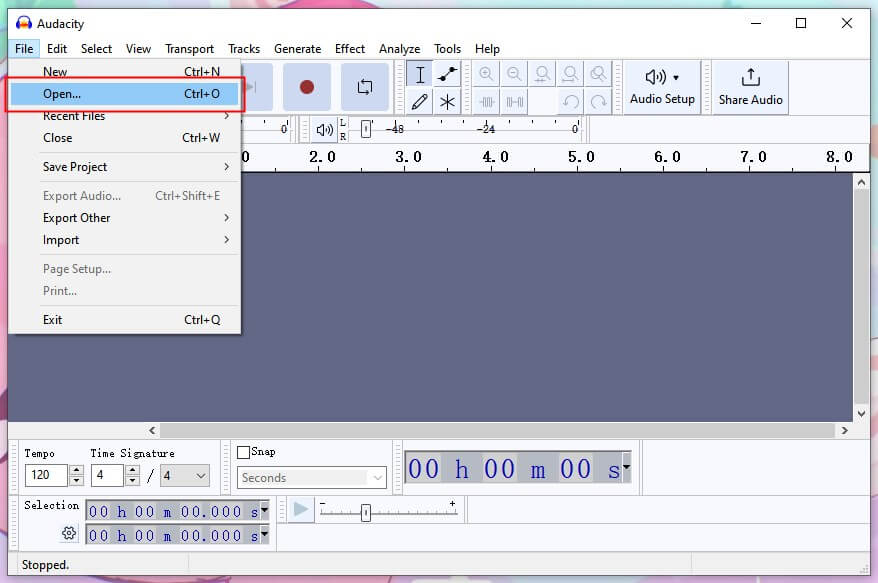Expand the Export Other submenu

pos(124,218)
